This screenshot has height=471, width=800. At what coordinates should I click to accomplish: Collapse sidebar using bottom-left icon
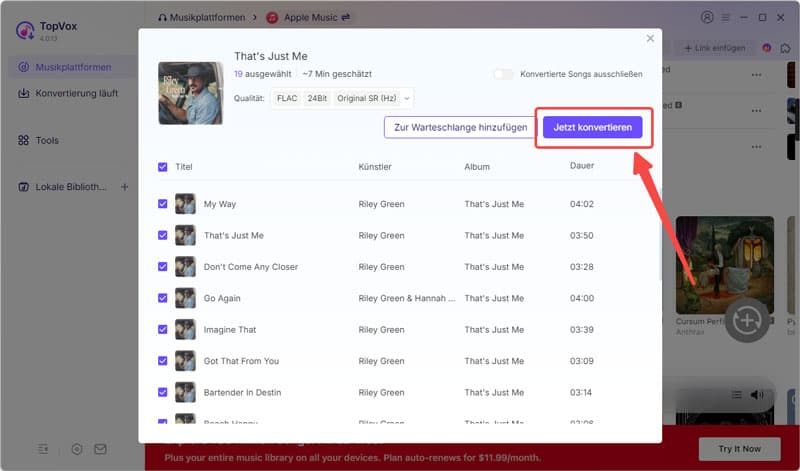pos(43,449)
